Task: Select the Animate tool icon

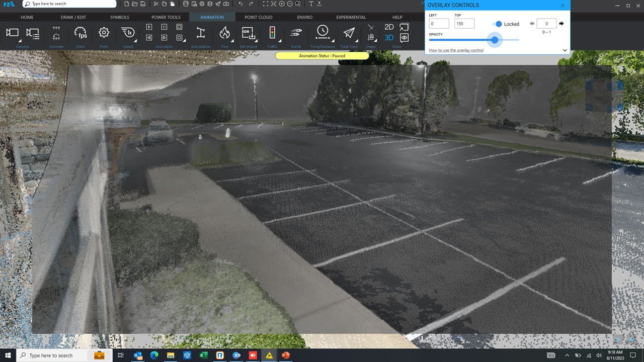Action: (x=56, y=33)
